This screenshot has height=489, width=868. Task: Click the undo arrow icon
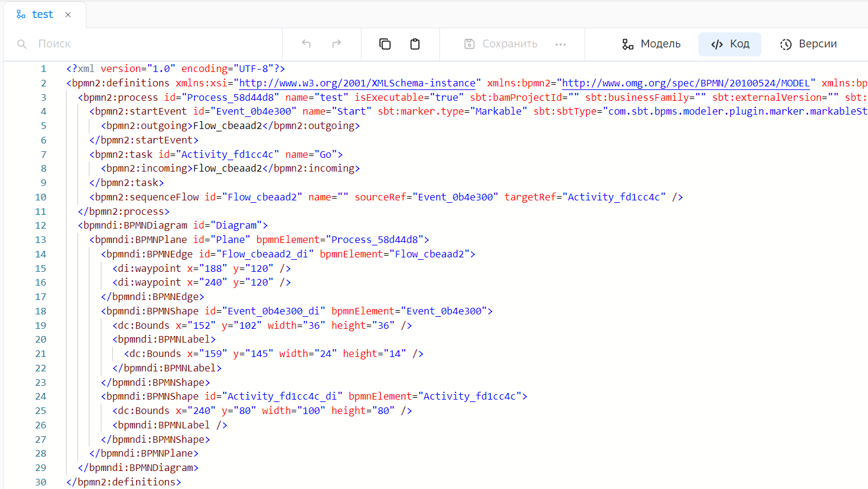pos(306,44)
